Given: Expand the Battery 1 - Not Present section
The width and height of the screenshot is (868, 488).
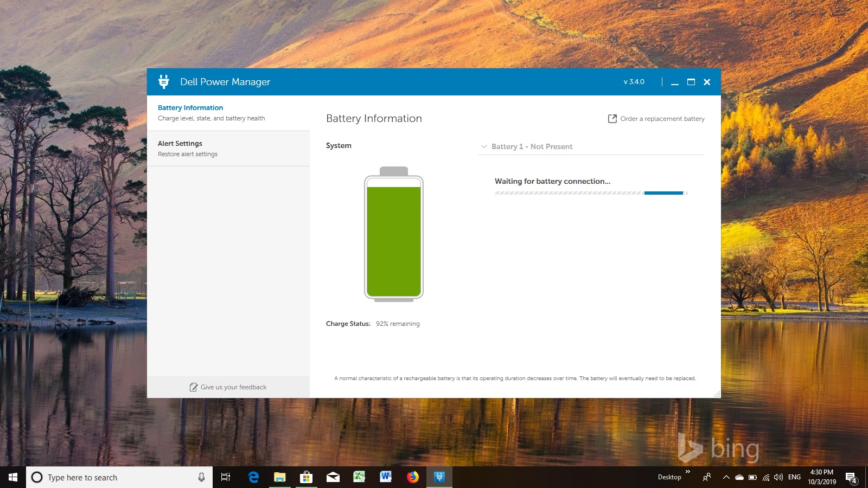Looking at the screenshot, I should pos(532,146).
